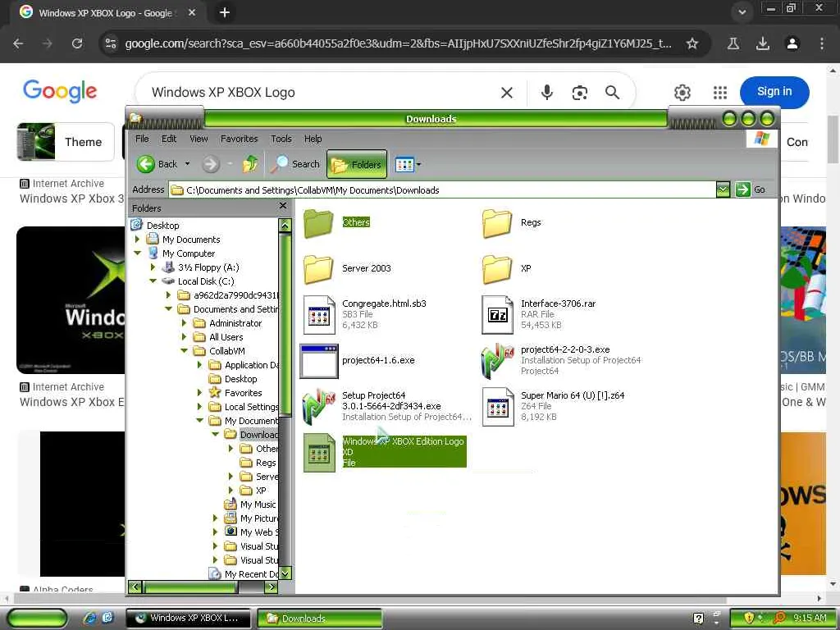The image size is (840, 630).
Task: Select the Server 2003 folder icon
Action: coord(318,268)
